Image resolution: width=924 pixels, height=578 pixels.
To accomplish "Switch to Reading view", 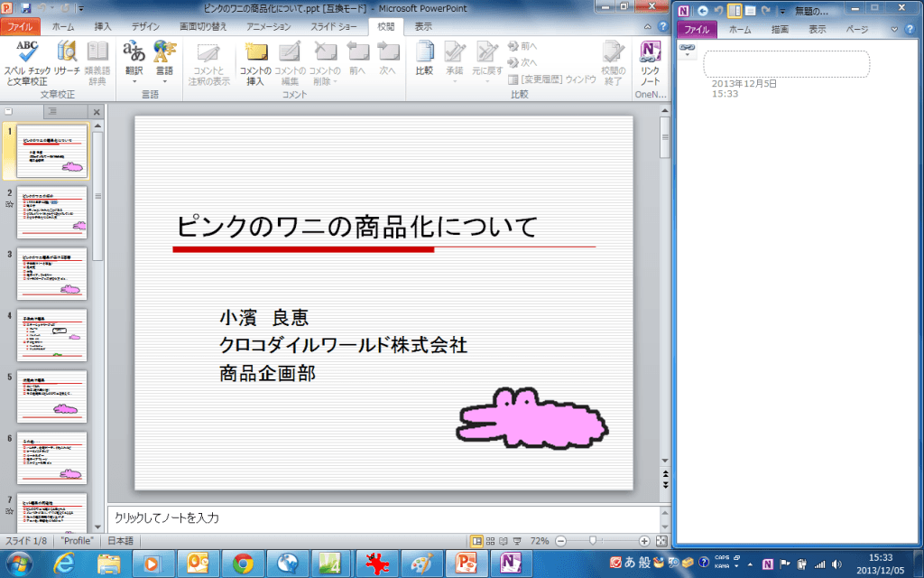I will [x=504, y=541].
